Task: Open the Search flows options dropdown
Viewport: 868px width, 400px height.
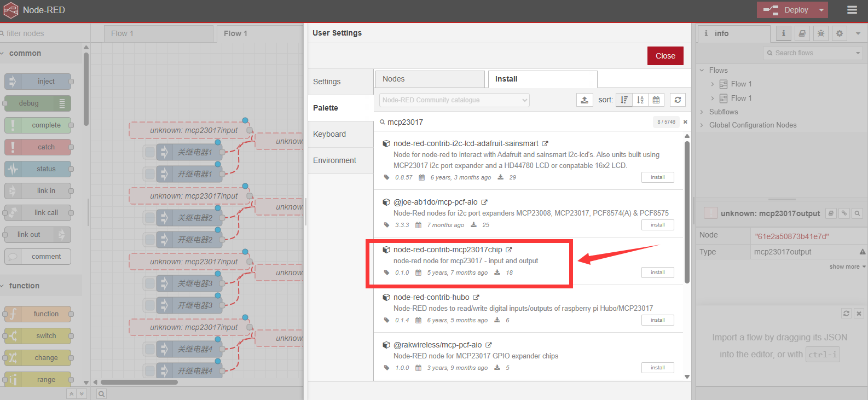Action: pyautogui.click(x=858, y=53)
